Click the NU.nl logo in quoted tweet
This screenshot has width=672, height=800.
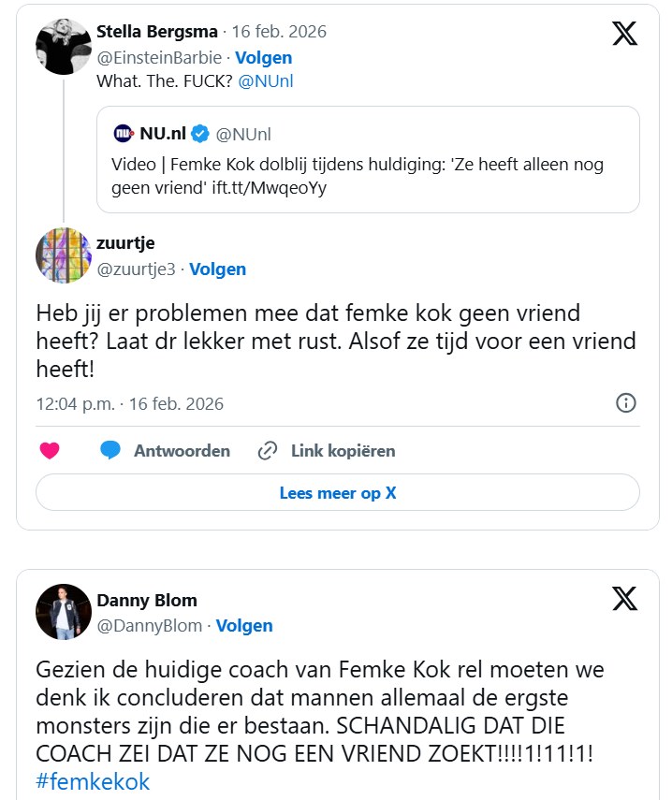point(124,134)
